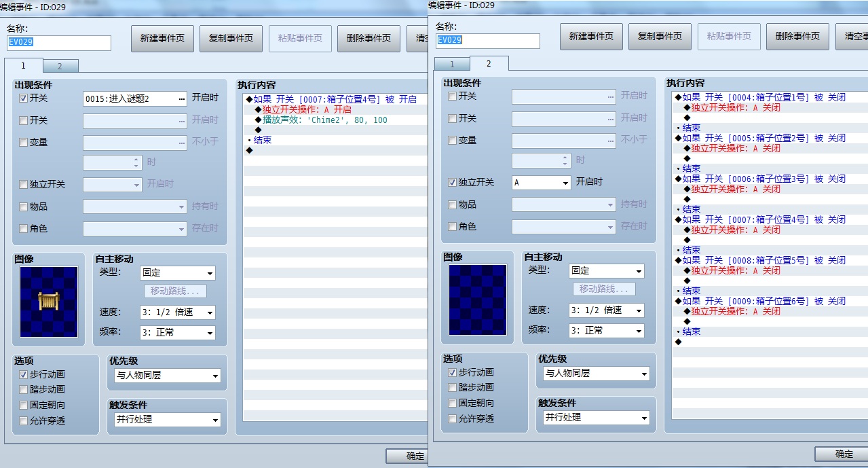Enable the 变量 condition in left window

[24, 143]
